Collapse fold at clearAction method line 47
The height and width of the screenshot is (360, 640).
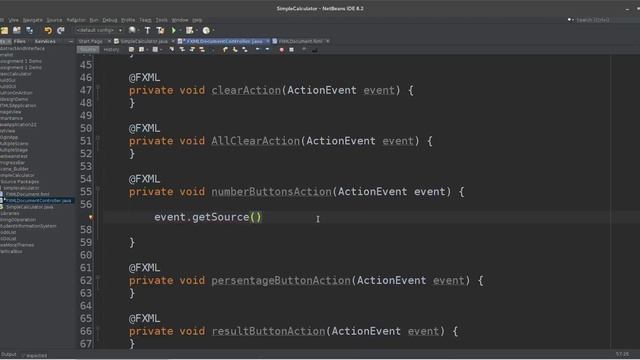point(98,87)
